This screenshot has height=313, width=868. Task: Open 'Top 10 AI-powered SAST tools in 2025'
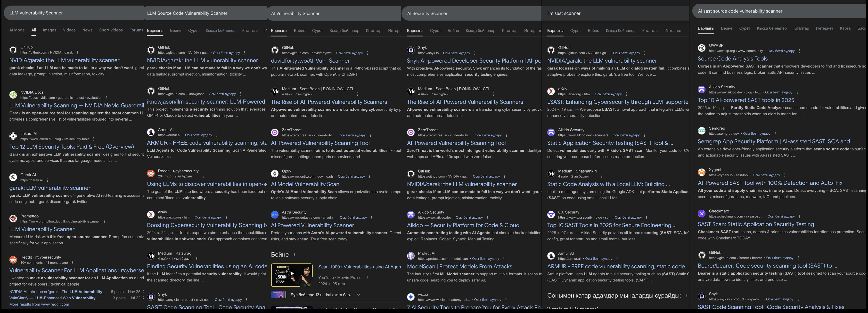tap(746, 100)
